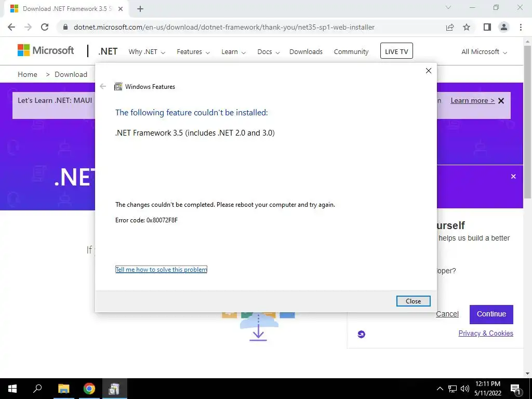The height and width of the screenshot is (399, 532).
Task: Reload the page with refresh icon
Action: point(45,27)
